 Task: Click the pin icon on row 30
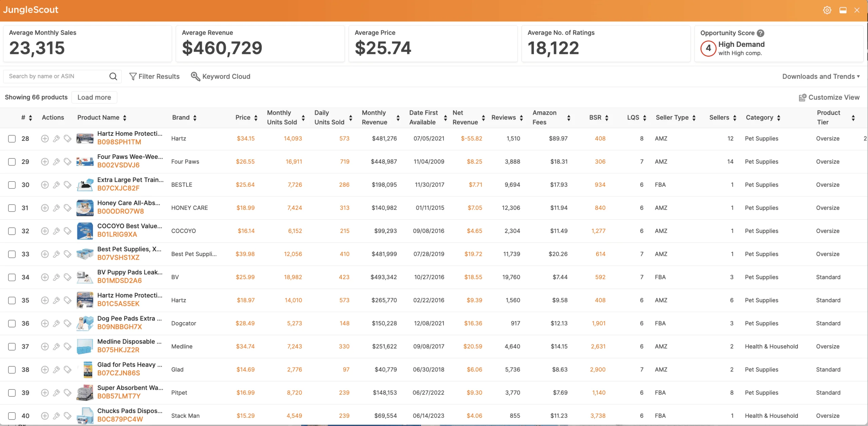[56, 185]
